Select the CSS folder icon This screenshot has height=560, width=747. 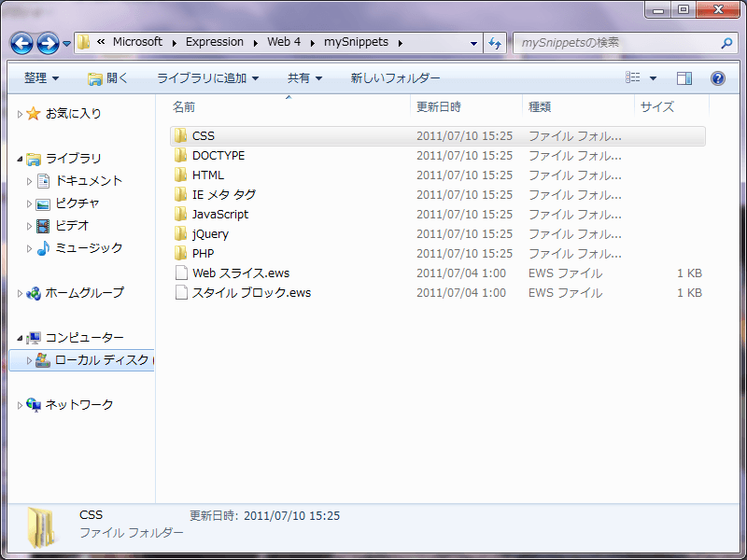pos(180,135)
